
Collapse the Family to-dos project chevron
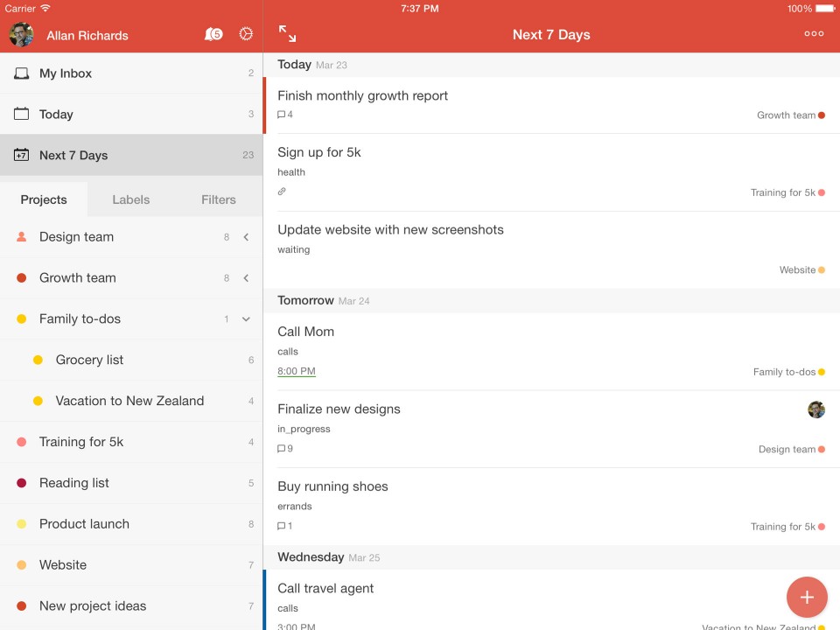246,319
